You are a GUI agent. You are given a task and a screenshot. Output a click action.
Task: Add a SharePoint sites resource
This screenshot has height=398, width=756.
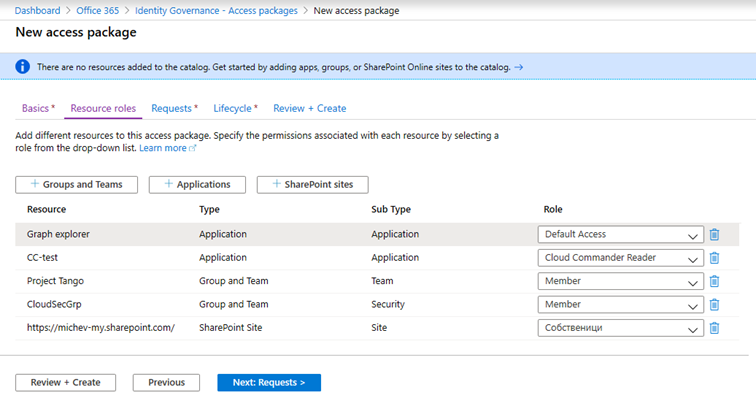[312, 185]
